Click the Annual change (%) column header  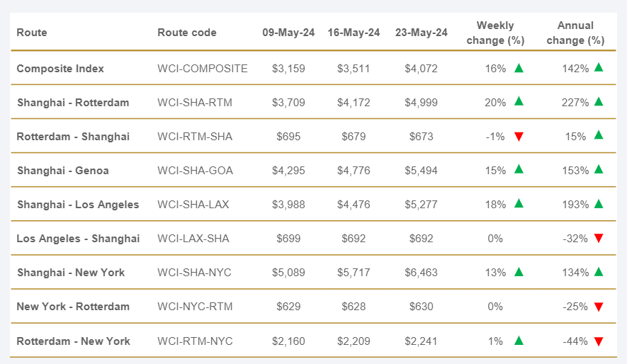coord(575,33)
